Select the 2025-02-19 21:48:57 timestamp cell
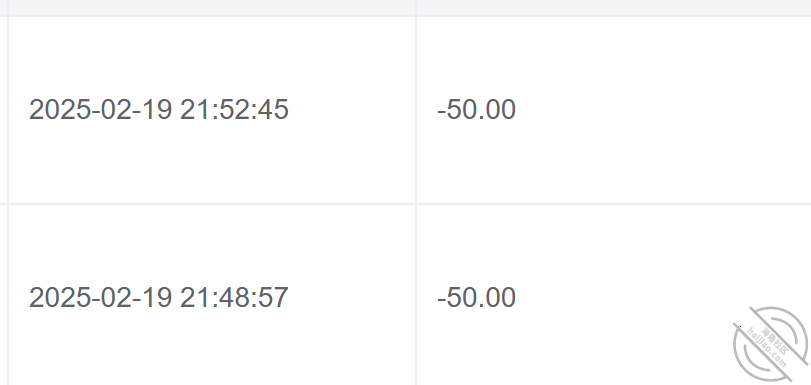 tap(212, 295)
